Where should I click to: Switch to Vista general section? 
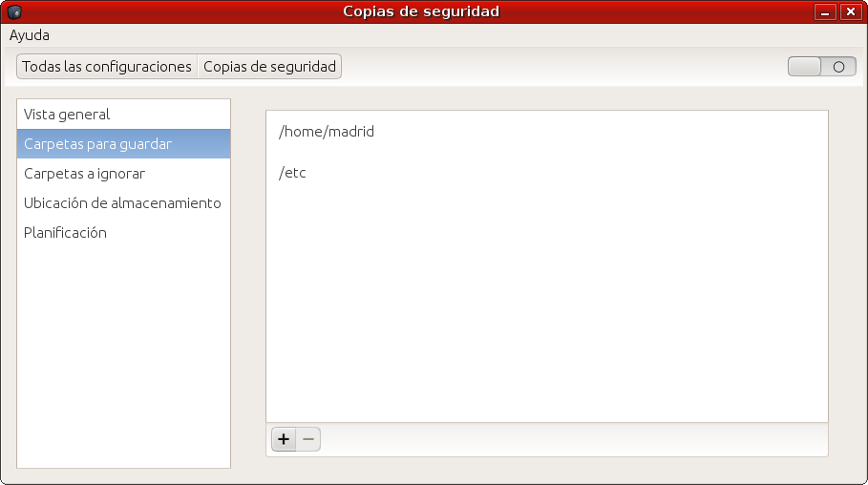coord(67,115)
